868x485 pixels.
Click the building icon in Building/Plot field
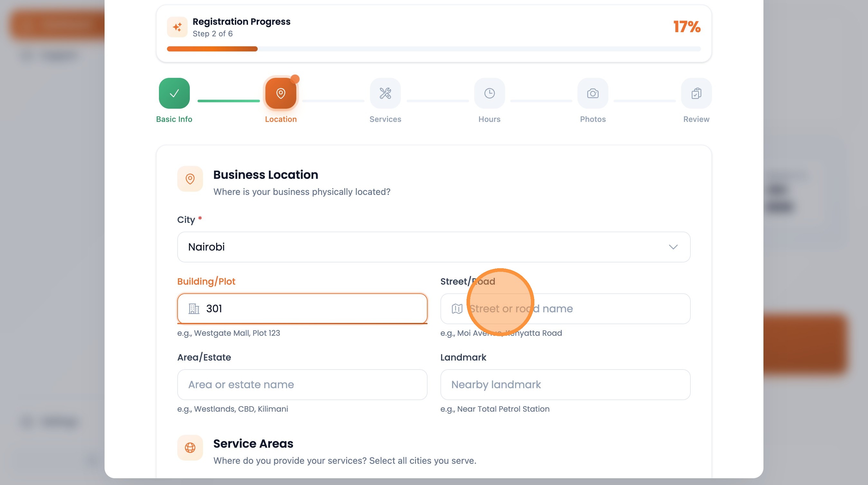click(x=194, y=308)
